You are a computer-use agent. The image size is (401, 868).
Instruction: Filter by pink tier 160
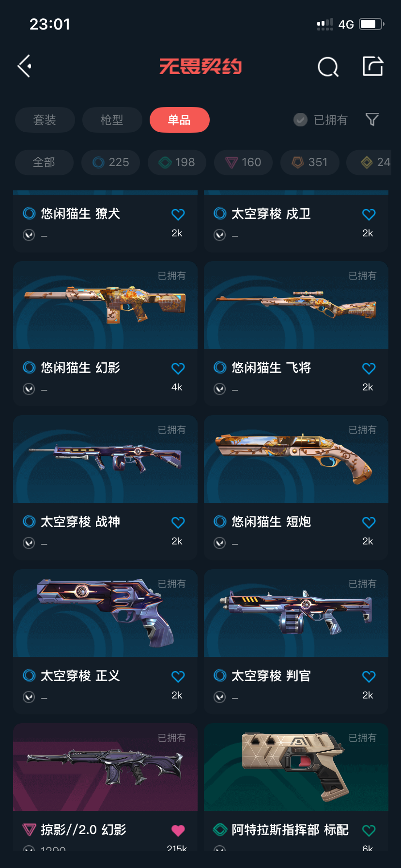coord(243,162)
